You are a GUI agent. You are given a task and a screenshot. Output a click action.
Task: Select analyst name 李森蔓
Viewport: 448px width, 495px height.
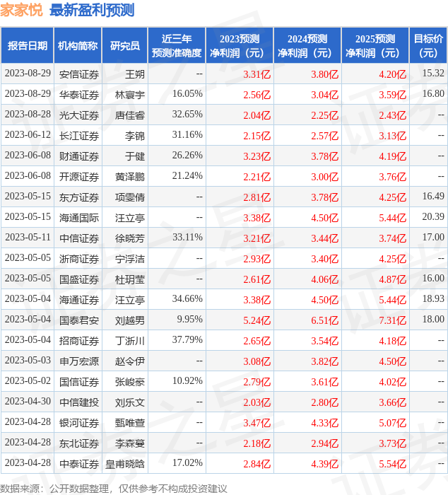point(130,444)
